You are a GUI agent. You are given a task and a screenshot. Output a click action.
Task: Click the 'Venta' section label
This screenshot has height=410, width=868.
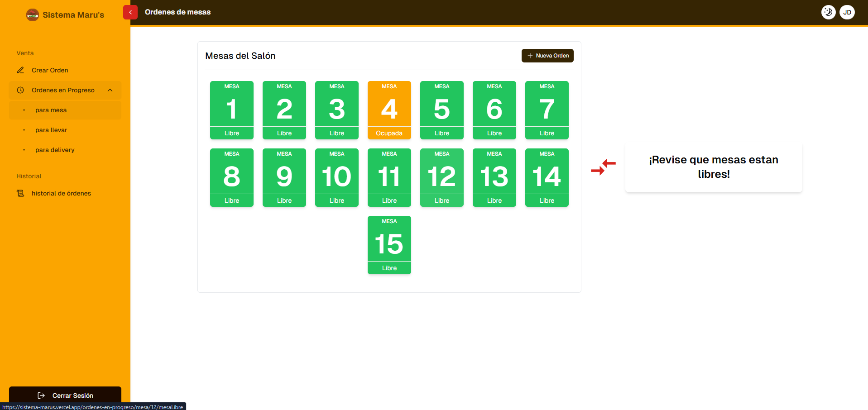pos(25,53)
